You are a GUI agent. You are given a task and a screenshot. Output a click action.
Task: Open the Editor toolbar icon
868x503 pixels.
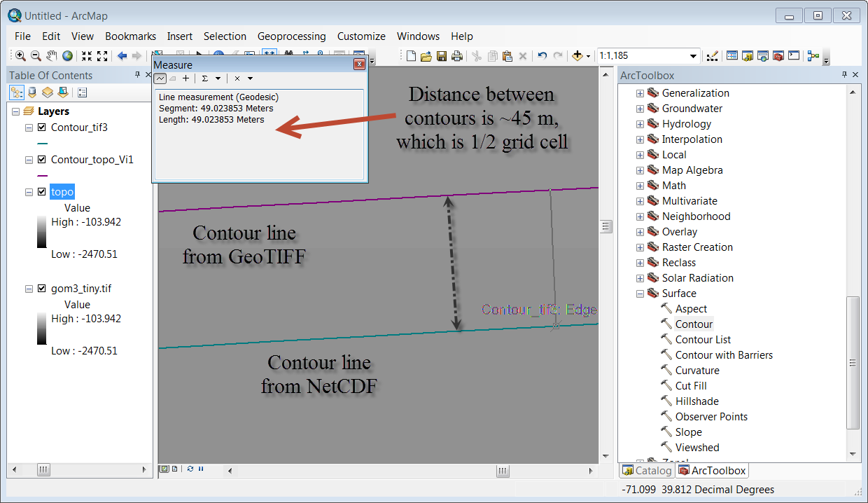coord(713,56)
